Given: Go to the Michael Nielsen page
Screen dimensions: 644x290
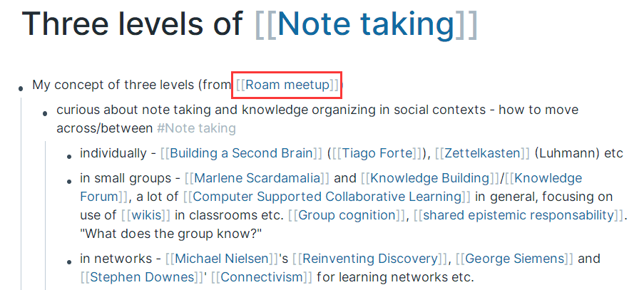Looking at the screenshot, I should pos(220,259).
